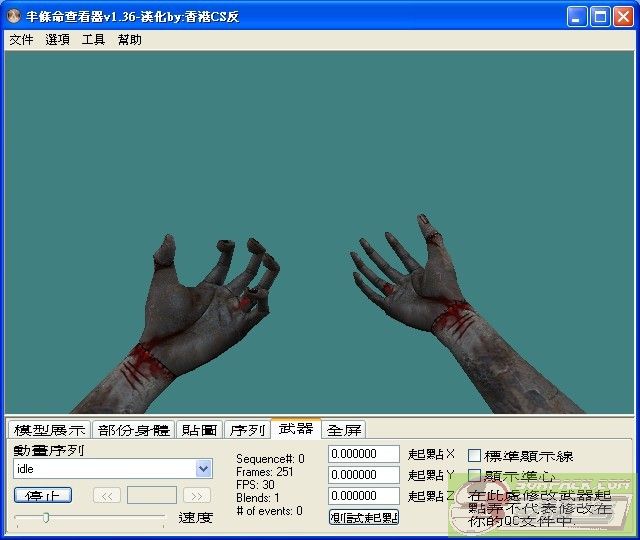Open the 幫助 menu
Viewport: 640px width, 540px height.
click(129, 40)
